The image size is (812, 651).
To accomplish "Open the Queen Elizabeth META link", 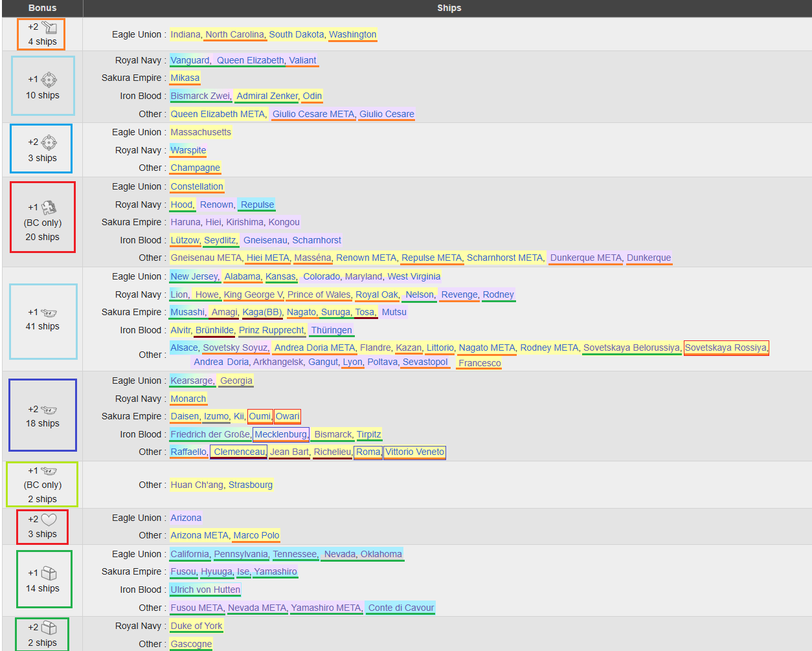I will pyautogui.click(x=218, y=114).
